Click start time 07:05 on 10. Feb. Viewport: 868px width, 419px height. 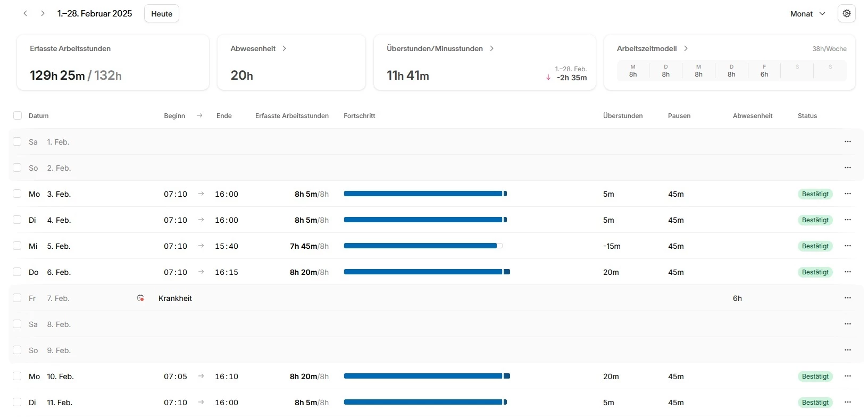click(176, 376)
